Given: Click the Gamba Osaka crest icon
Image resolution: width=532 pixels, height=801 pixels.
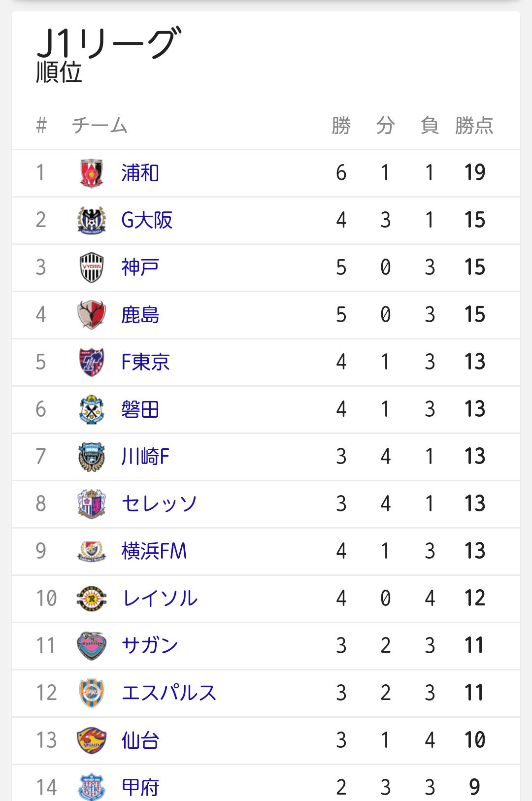Looking at the screenshot, I should click(x=92, y=220).
